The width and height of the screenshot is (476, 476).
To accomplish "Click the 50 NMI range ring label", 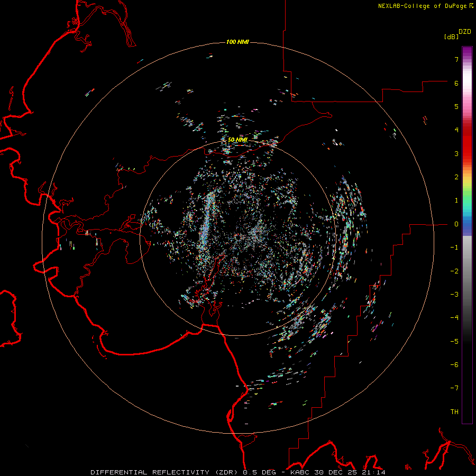I will pyautogui.click(x=237, y=140).
